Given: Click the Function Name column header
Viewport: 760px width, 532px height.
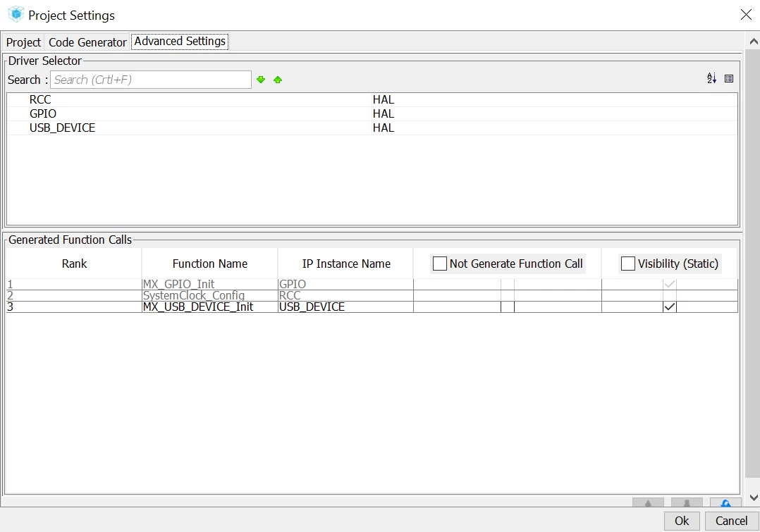Looking at the screenshot, I should [x=210, y=264].
